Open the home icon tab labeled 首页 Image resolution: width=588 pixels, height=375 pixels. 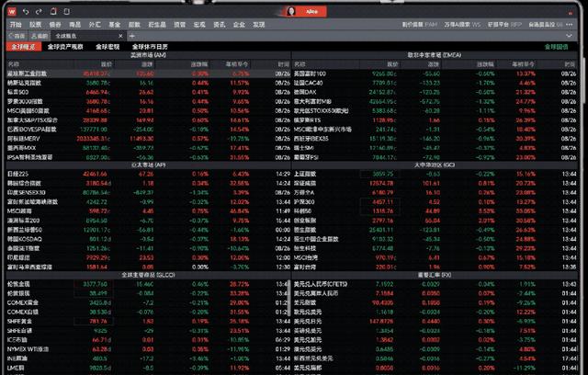coord(17,34)
